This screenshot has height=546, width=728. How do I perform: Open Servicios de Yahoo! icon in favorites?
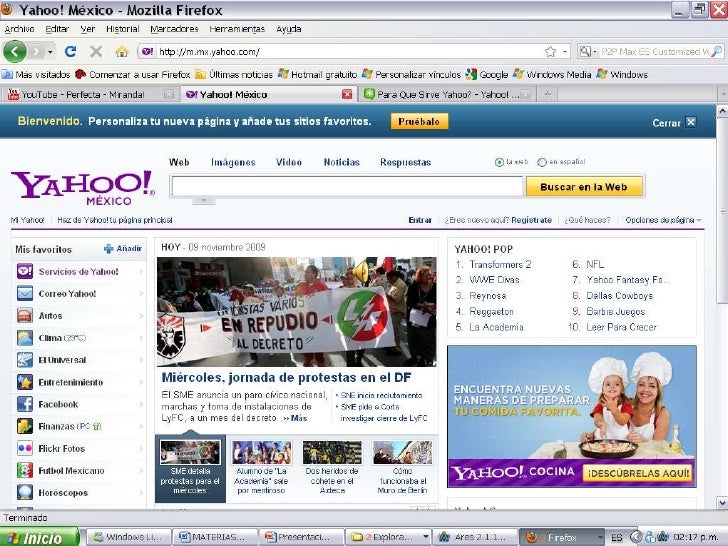click(25, 271)
